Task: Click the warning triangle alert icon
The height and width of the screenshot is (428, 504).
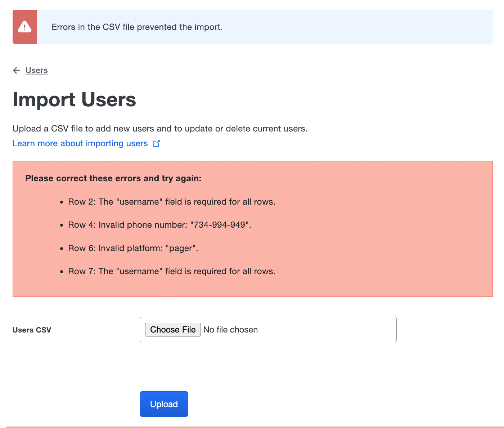Action: pos(24,27)
